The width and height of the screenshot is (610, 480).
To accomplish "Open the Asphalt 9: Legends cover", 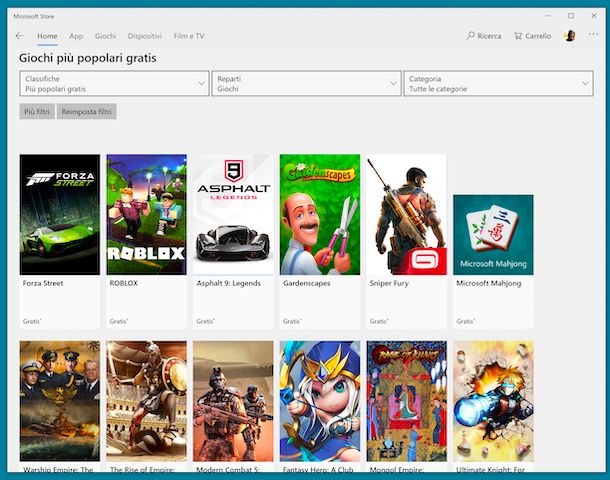I will click(x=233, y=214).
